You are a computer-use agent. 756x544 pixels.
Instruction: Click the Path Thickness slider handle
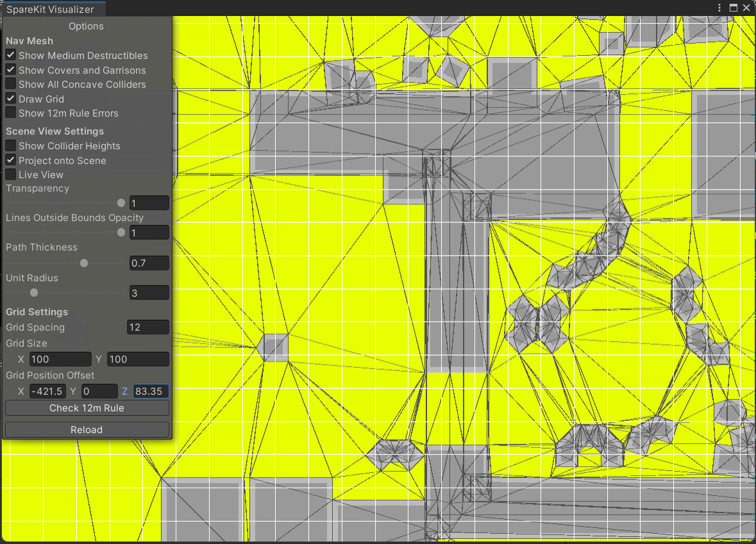pos(84,263)
